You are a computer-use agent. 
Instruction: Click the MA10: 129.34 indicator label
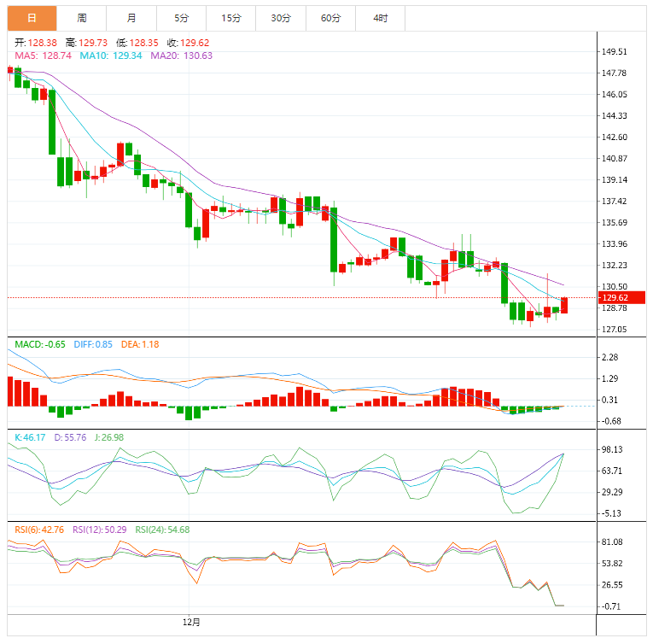111,56
